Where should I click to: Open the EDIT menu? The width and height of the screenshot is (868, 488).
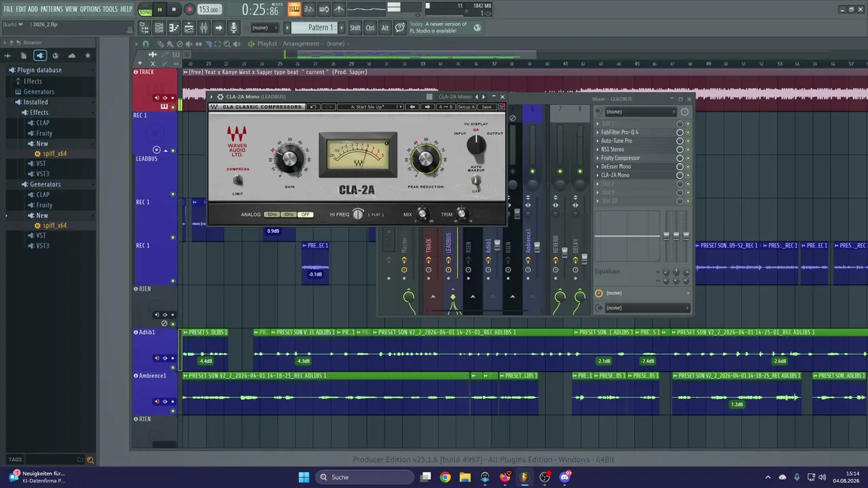(21, 9)
